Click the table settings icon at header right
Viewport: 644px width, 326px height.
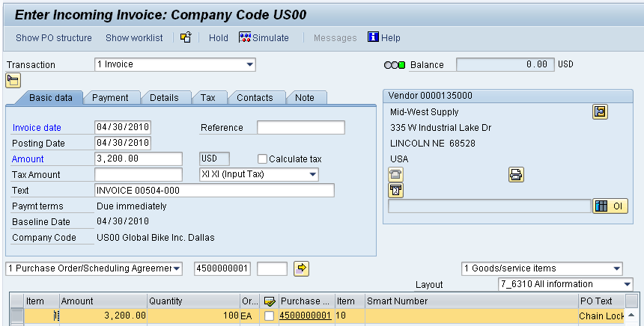pos(632,301)
